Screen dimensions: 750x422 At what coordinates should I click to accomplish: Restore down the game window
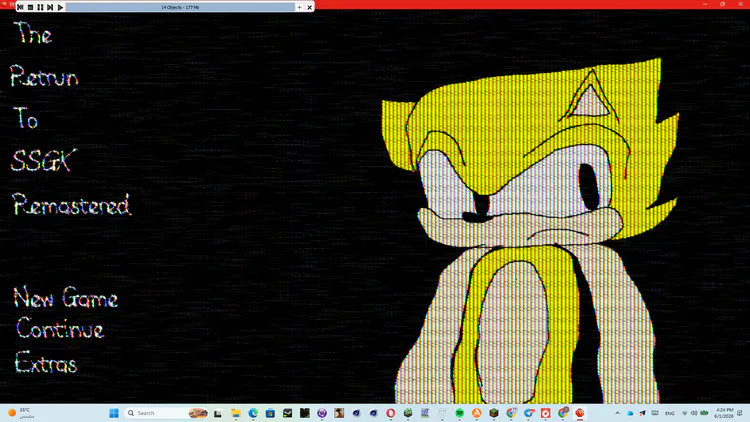click(722, 4)
